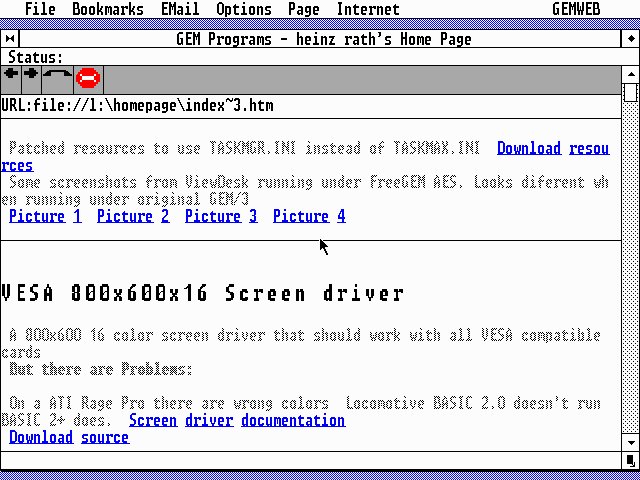Click the window title 'GEM Programs - heinz rath's Home Page'
The height and width of the screenshot is (480, 640).
[x=324, y=39]
